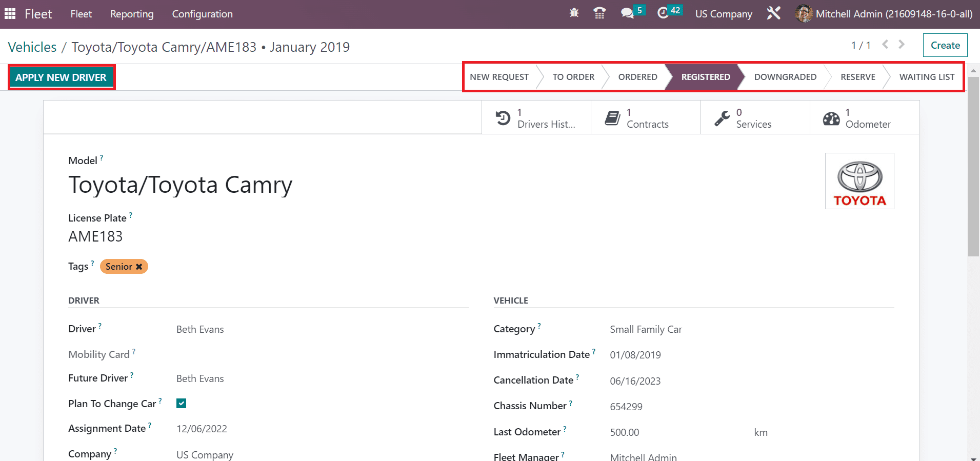Show Cancellation Date help question mark

click(x=577, y=377)
